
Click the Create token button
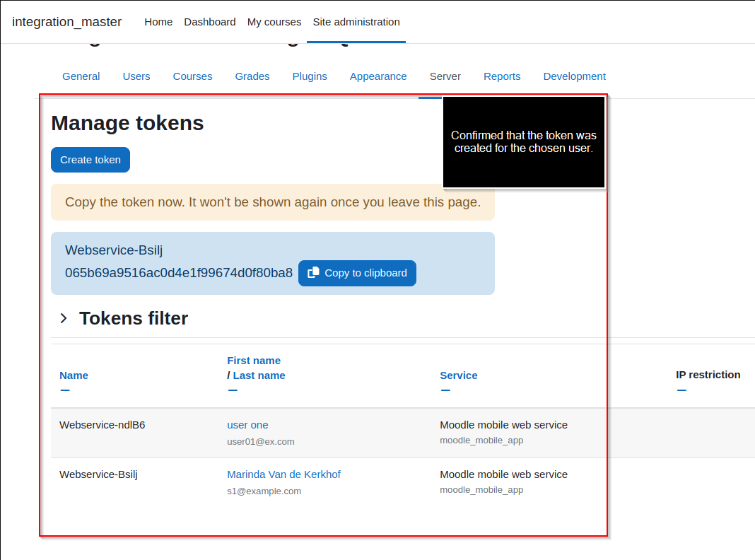coord(90,160)
